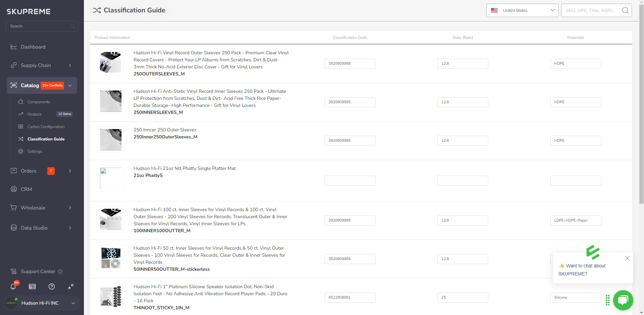Open the Dashboard from the sidebar
The width and height of the screenshot is (644, 315).
32,47
